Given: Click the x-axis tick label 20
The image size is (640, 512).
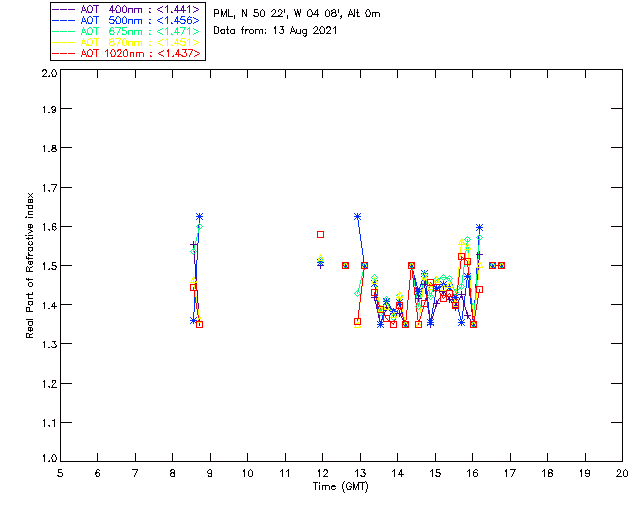Looking at the screenshot, I should click(x=622, y=473).
